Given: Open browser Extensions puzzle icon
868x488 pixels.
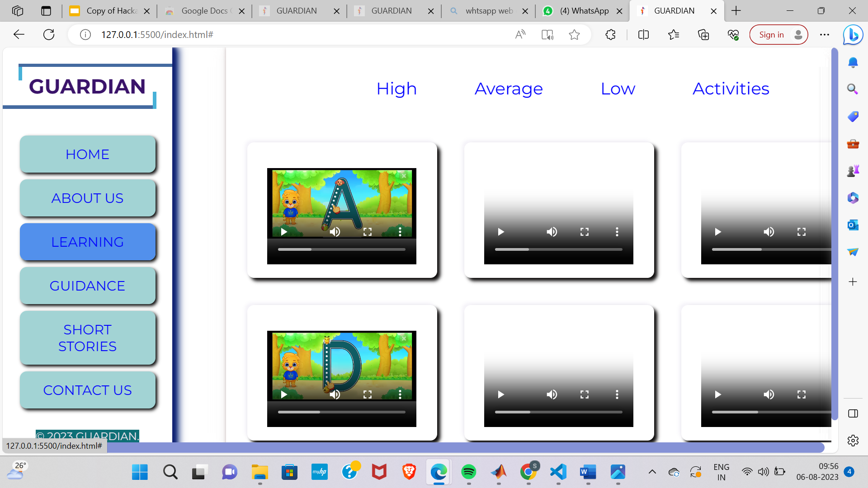Looking at the screenshot, I should 610,35.
